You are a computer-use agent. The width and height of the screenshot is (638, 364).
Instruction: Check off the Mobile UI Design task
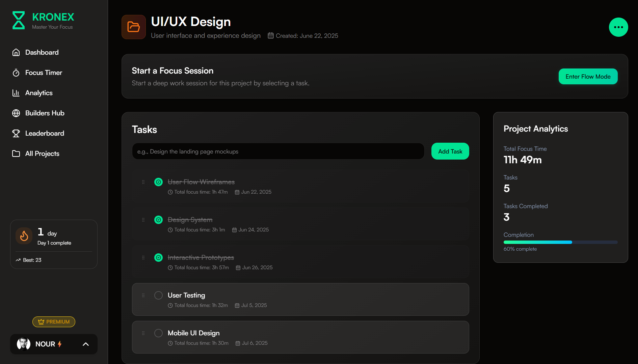[x=158, y=333]
